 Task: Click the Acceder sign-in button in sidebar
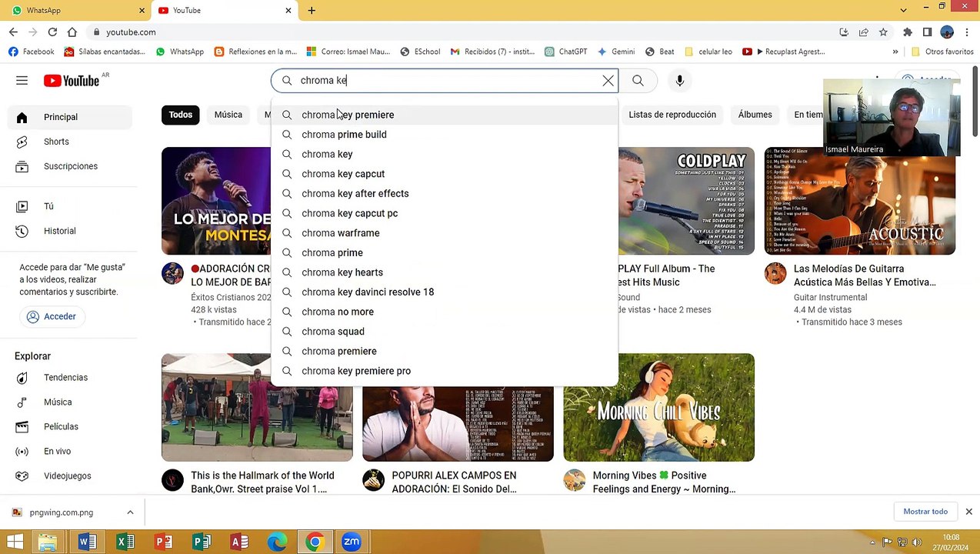tap(52, 316)
